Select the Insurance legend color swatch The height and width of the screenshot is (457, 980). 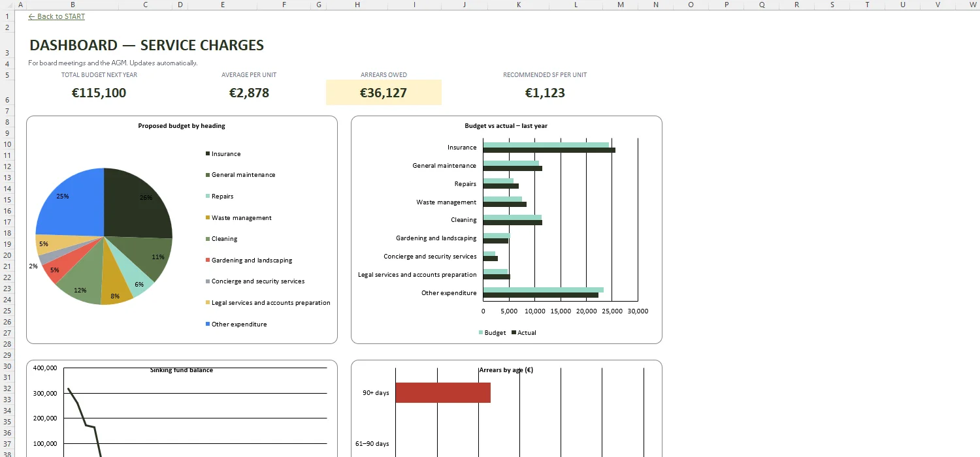[x=208, y=154]
